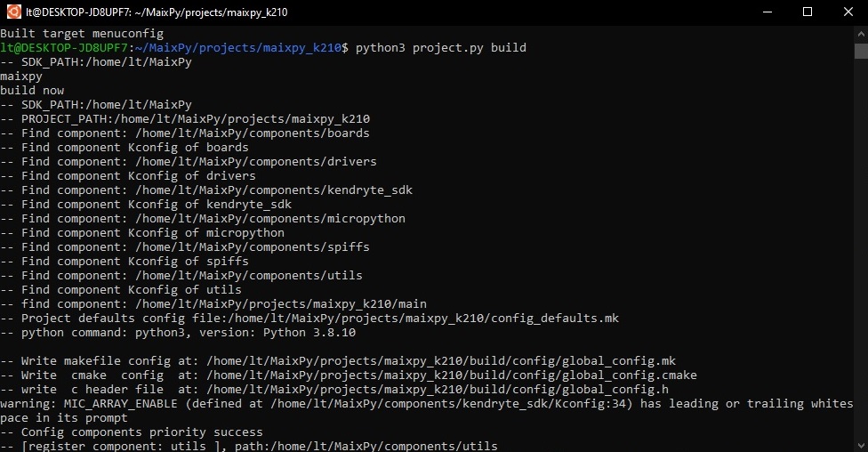Click the green prompt 'lt@DESKTOP-JD8UPF7'
This screenshot has width=868, height=452.
tap(64, 48)
